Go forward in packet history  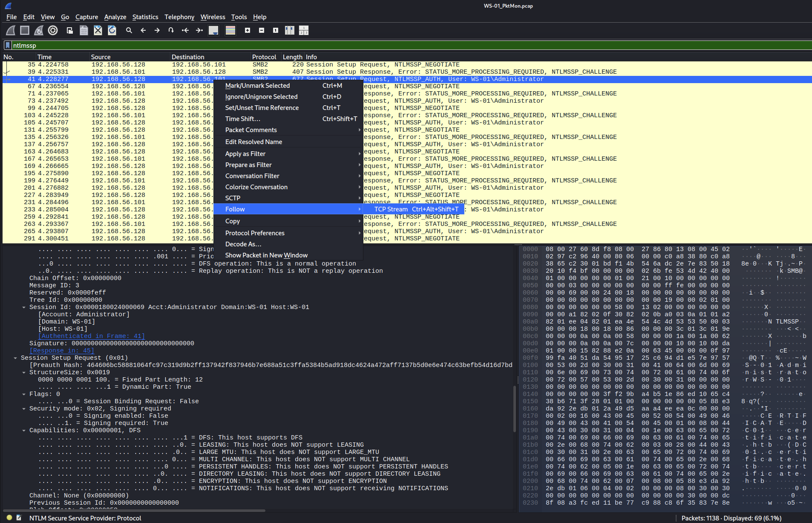click(157, 30)
